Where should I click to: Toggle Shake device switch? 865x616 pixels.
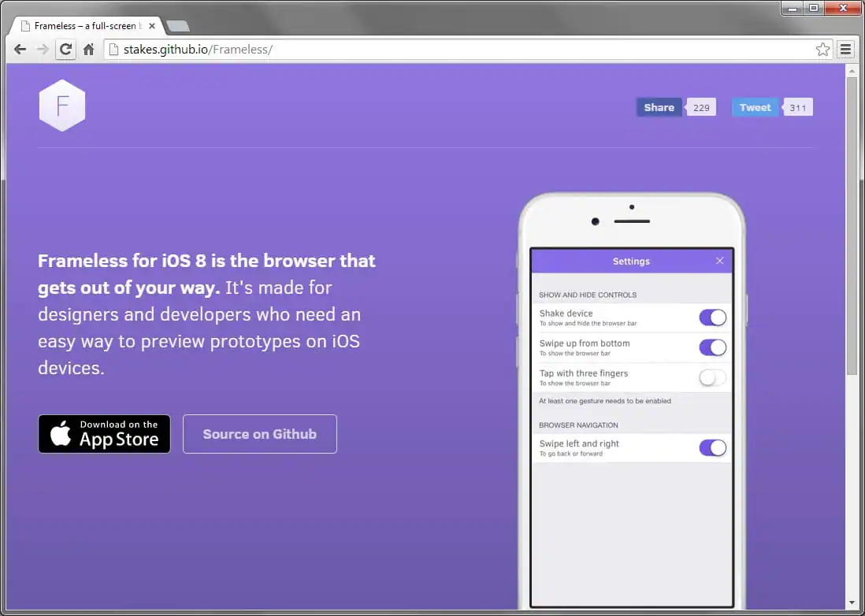pyautogui.click(x=713, y=317)
